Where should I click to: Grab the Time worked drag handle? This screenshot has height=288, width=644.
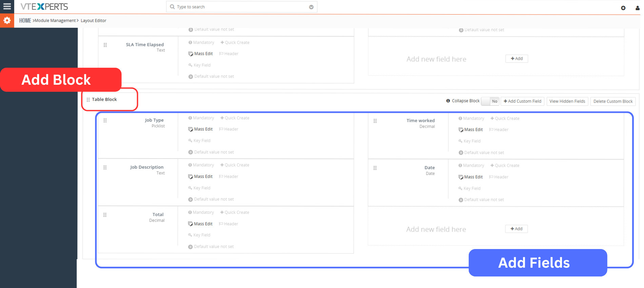[x=375, y=121]
